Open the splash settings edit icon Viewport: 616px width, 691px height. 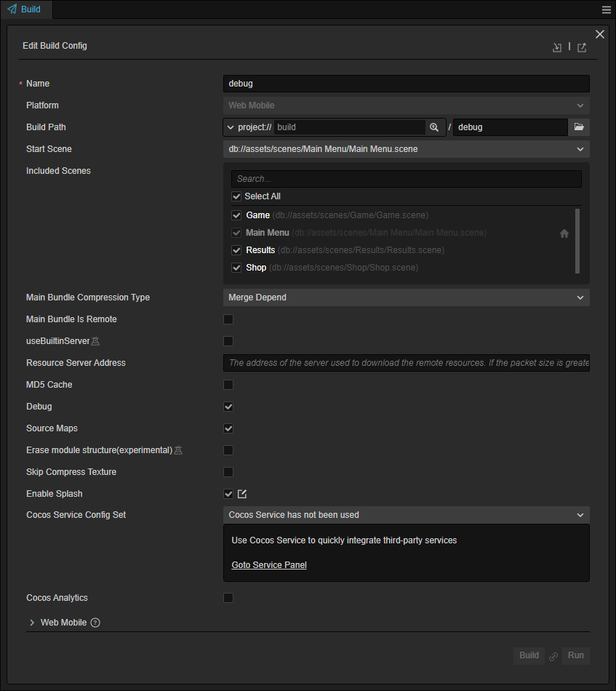242,494
